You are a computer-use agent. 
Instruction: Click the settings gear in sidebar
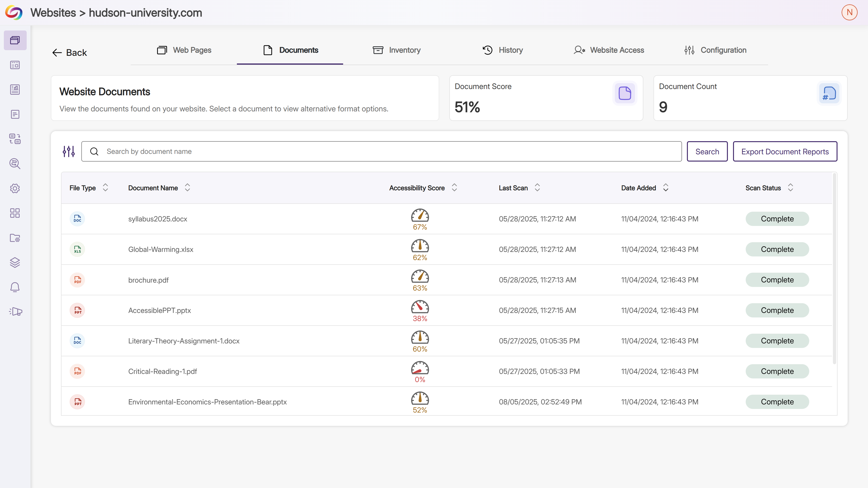[x=15, y=188]
